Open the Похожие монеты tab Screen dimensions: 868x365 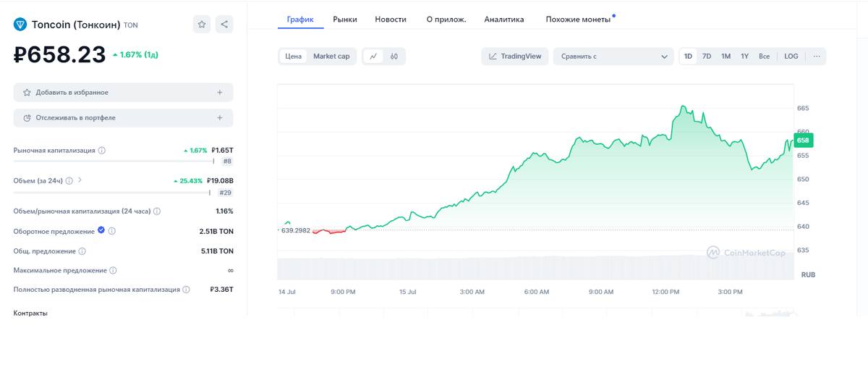click(578, 20)
